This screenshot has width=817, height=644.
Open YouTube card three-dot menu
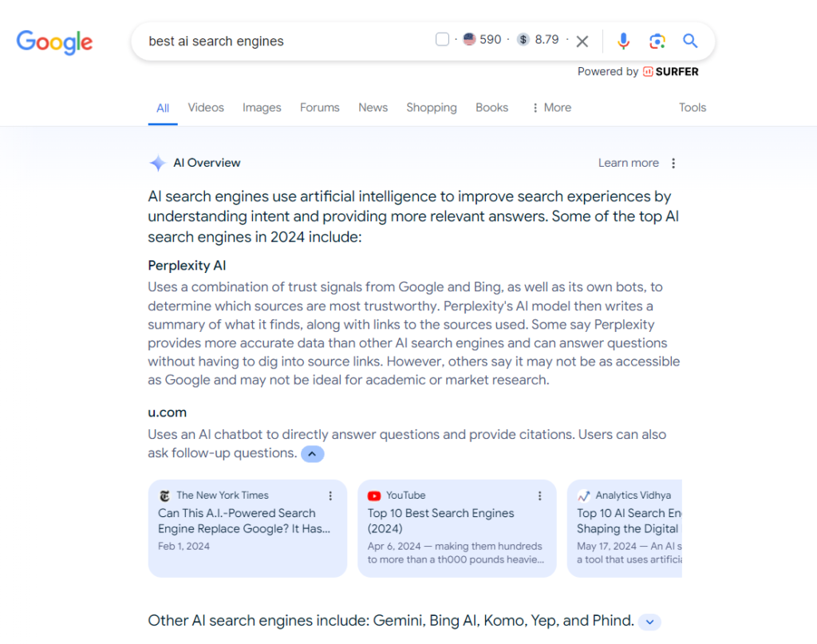coord(539,496)
